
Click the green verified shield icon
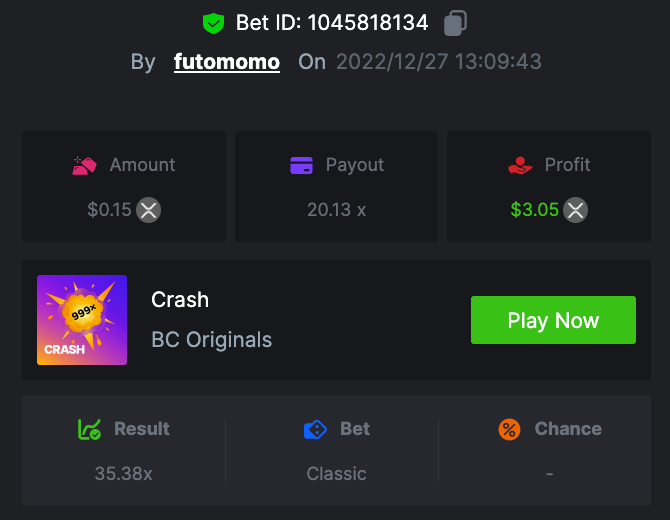[x=213, y=22]
